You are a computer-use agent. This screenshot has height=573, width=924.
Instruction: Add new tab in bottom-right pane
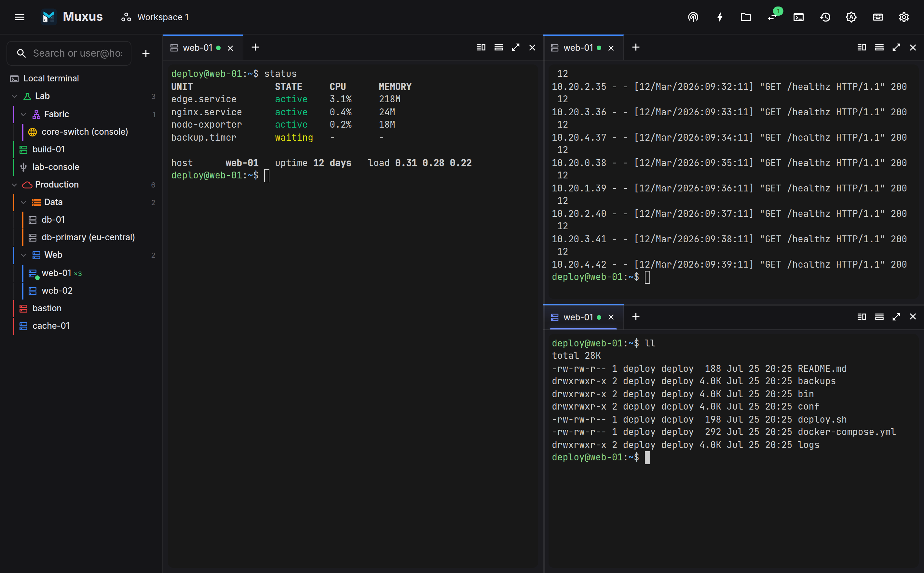click(x=636, y=317)
